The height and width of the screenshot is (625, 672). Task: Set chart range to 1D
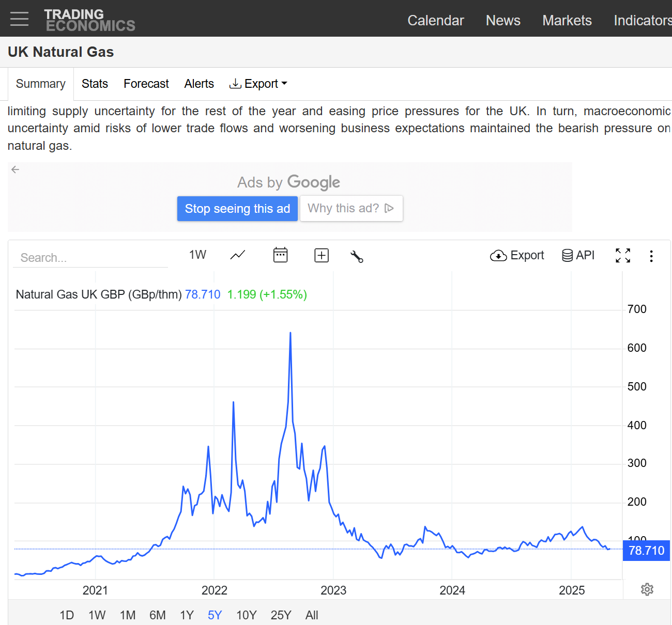[x=67, y=615]
